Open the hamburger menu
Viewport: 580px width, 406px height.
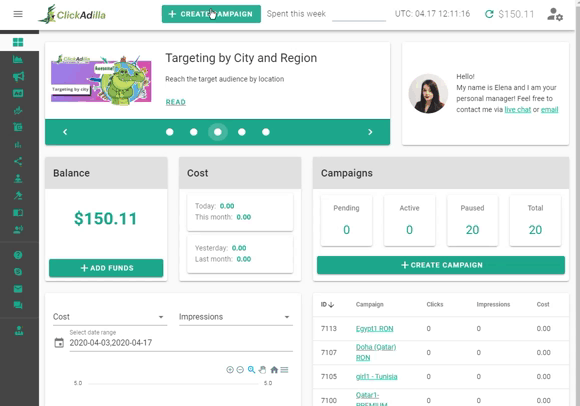[x=18, y=14]
